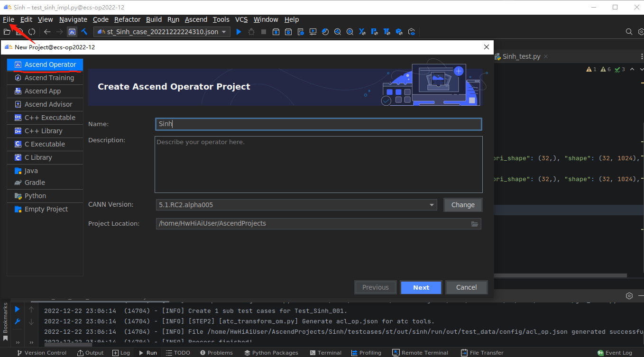
Task: Click green checkmark indicator showing 3
Action: (620, 69)
